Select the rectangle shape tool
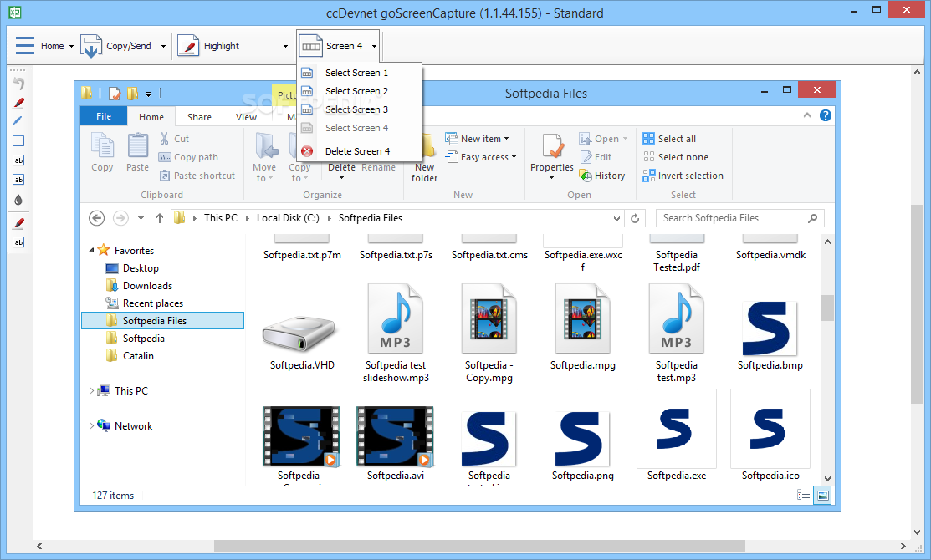The height and width of the screenshot is (560, 931). click(x=18, y=141)
